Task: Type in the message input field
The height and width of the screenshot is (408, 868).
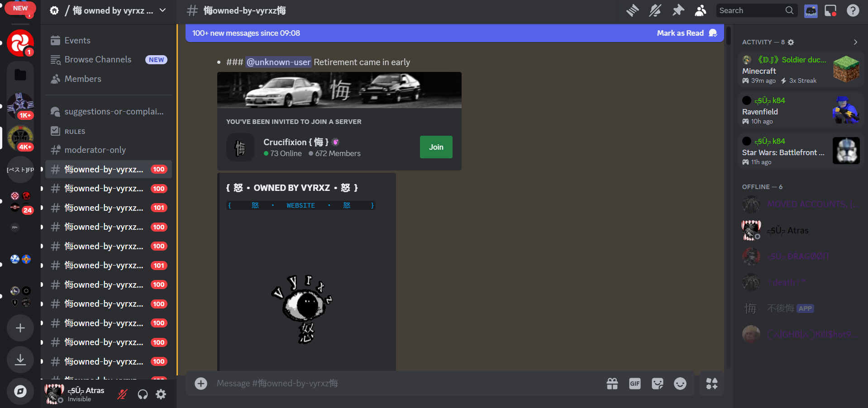Action: (x=398, y=384)
